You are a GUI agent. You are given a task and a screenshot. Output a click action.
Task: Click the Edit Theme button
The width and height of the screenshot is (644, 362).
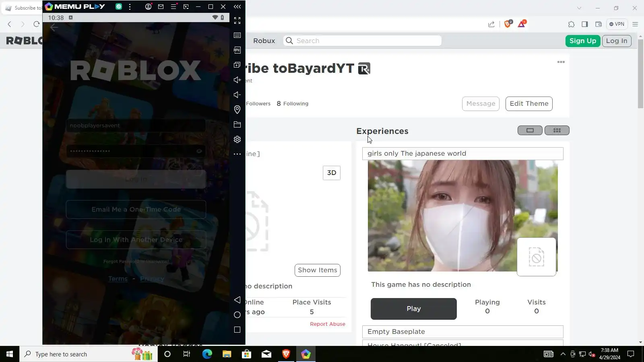tap(529, 104)
